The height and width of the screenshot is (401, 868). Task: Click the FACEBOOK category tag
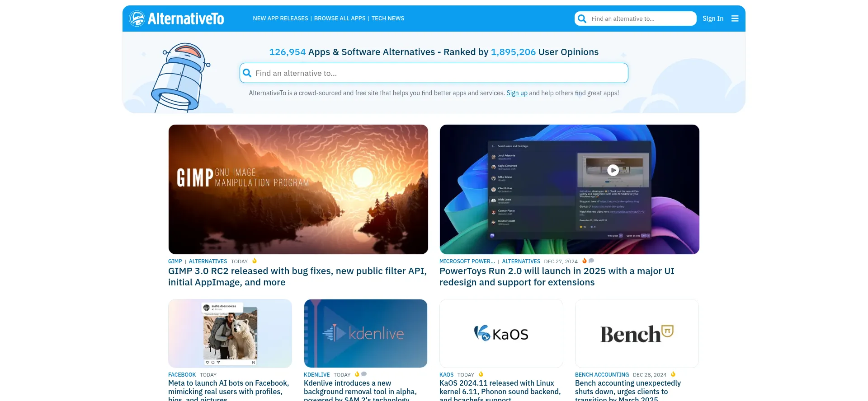click(182, 375)
